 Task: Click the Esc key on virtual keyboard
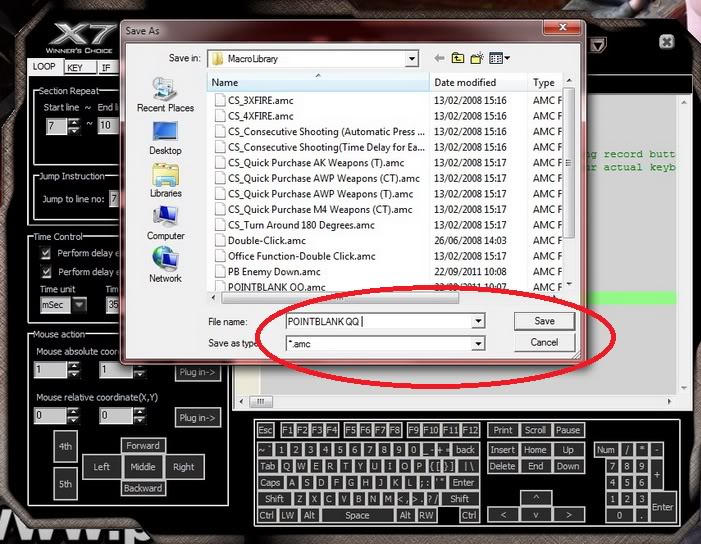[x=265, y=430]
